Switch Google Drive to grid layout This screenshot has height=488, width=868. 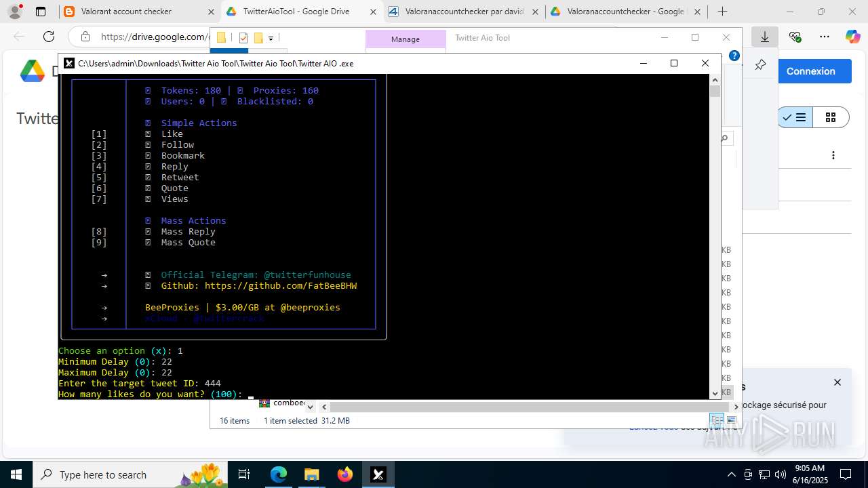point(831,117)
